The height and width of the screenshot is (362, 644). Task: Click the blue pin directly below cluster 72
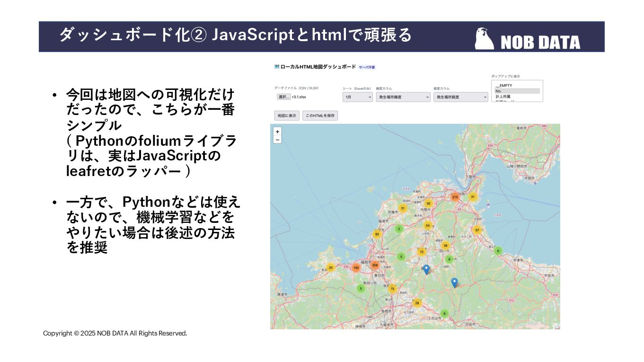point(426,270)
